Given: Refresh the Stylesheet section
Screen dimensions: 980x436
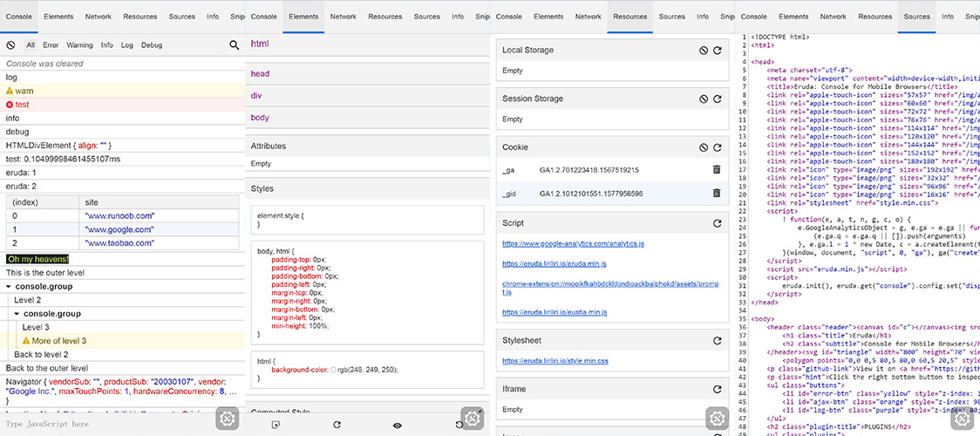Looking at the screenshot, I should (x=717, y=340).
